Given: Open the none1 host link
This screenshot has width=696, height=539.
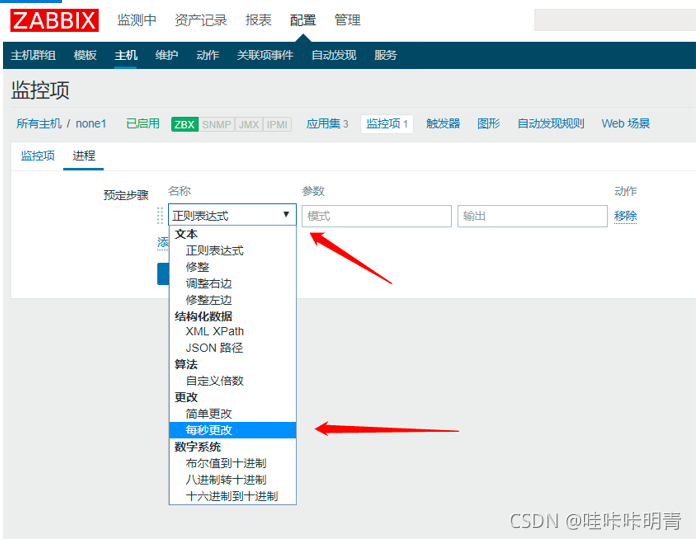Looking at the screenshot, I should pos(91,123).
